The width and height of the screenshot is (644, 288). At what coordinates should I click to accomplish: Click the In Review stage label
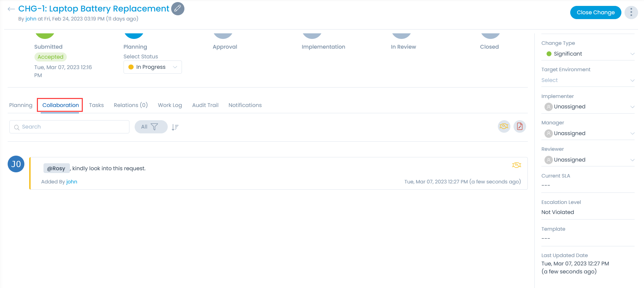404,47
